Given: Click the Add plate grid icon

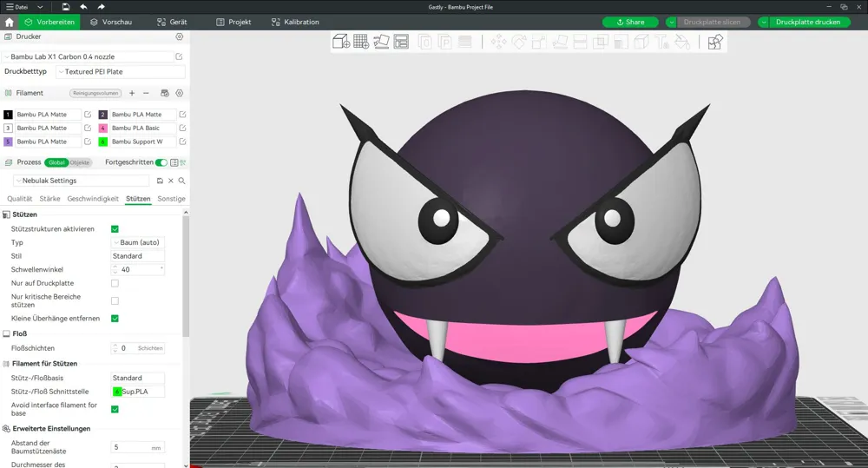Looking at the screenshot, I should click(x=361, y=42).
